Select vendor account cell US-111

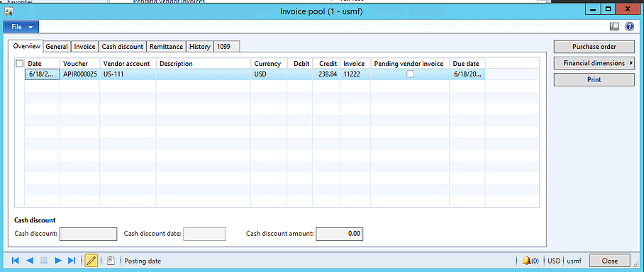(x=128, y=74)
